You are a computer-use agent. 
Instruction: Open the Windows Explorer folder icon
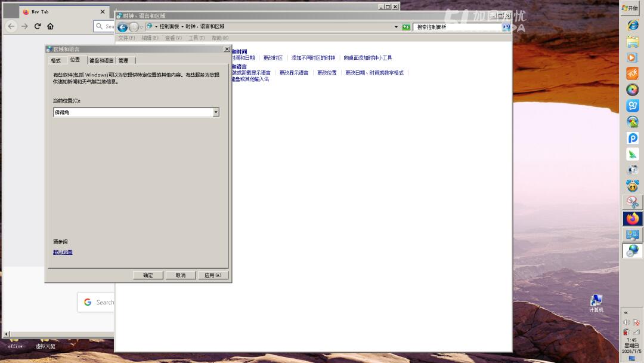tap(633, 42)
